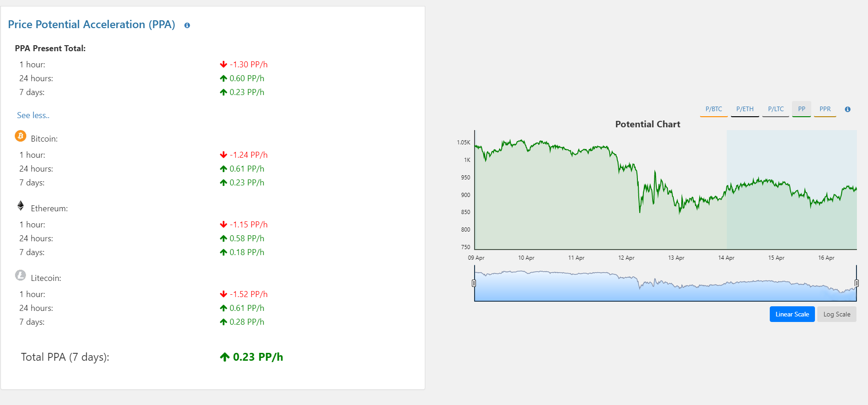The width and height of the screenshot is (868, 405).
Task: Select the P/LTC chart tab
Action: click(x=776, y=109)
